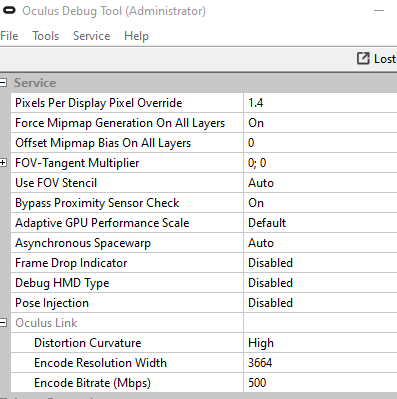Select FOV-Tangent Multiplier value 0; 0
The image size is (397, 399).
tap(320, 163)
